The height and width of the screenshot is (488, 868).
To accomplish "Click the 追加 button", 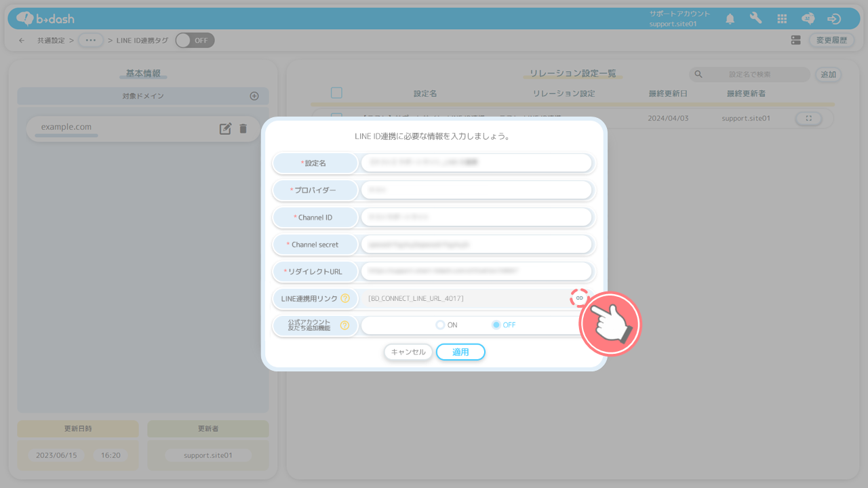I will [x=829, y=75].
